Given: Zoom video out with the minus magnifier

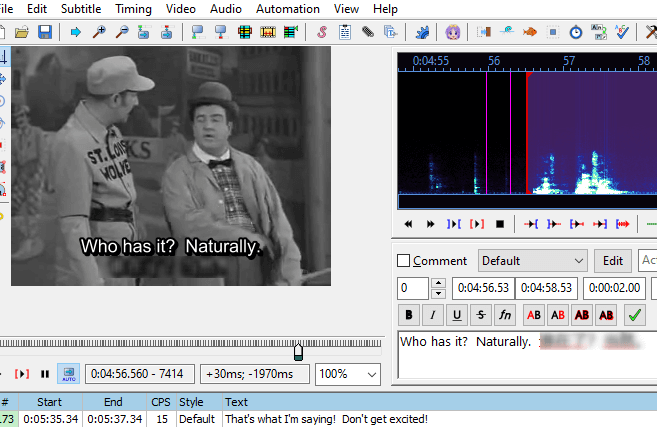Looking at the screenshot, I should point(122,32).
